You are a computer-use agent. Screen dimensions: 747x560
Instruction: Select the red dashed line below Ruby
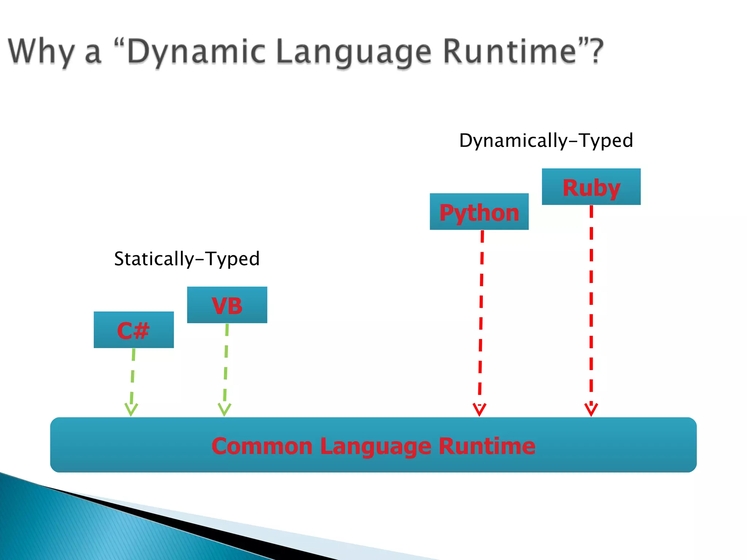(x=591, y=299)
